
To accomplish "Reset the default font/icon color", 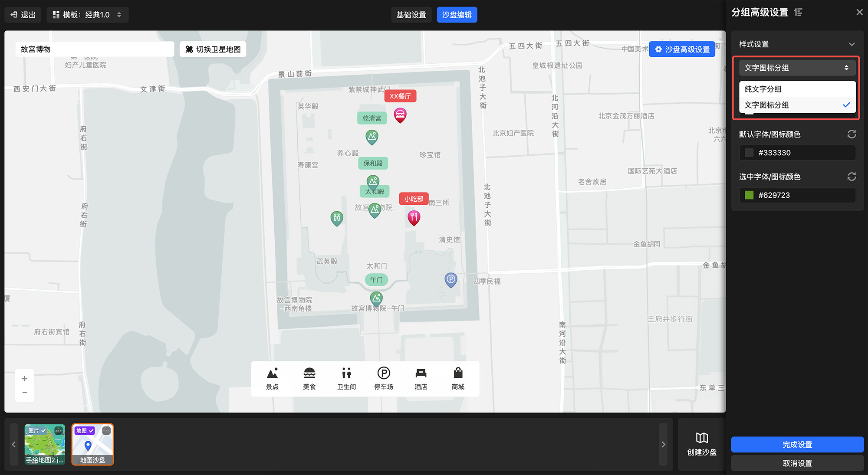I will tap(852, 134).
